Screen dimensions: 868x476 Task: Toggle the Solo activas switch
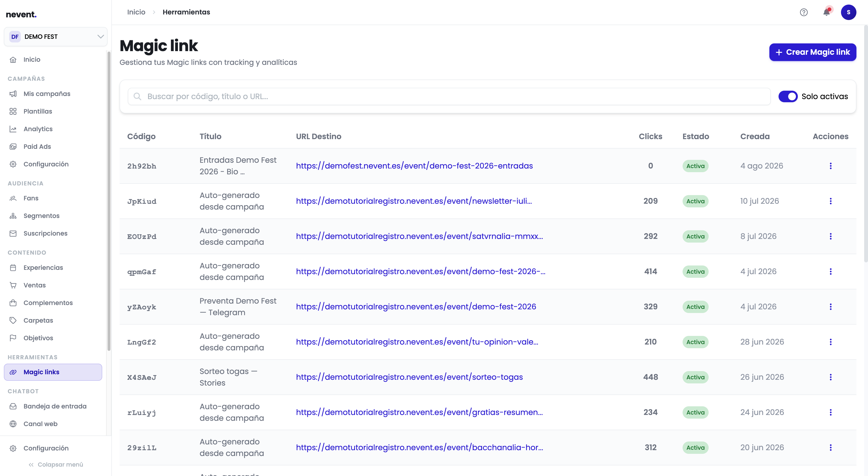[788, 96]
